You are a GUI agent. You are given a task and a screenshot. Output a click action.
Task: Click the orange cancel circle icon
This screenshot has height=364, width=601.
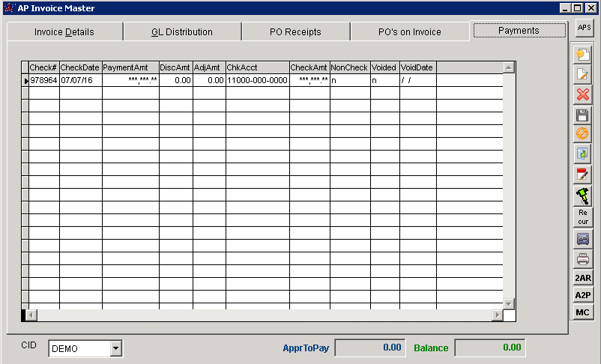tap(582, 134)
